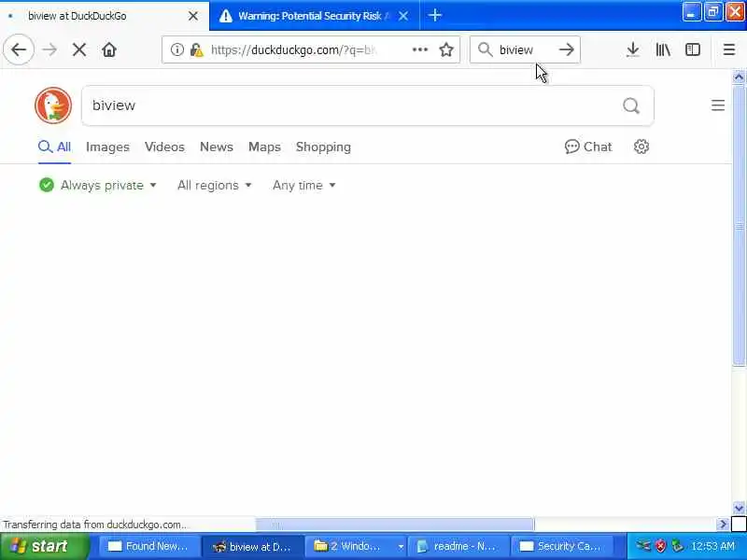
Task: Select the Shopping results tab
Action: (x=323, y=147)
